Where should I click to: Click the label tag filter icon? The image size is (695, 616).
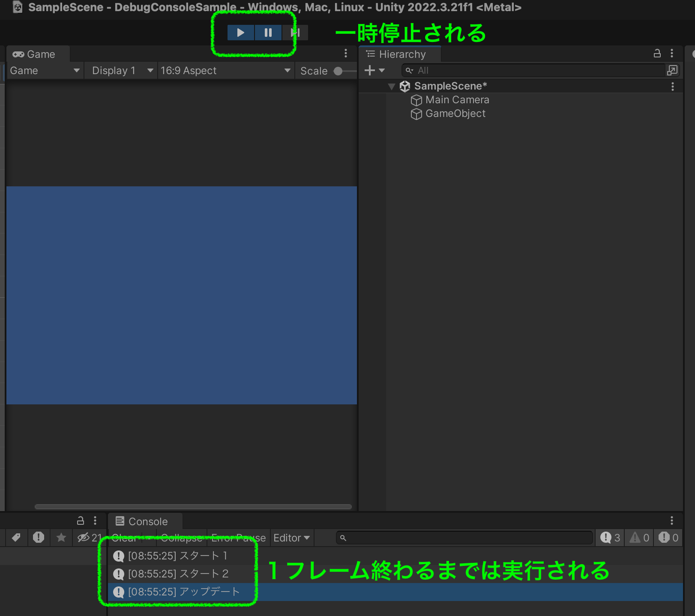click(16, 537)
